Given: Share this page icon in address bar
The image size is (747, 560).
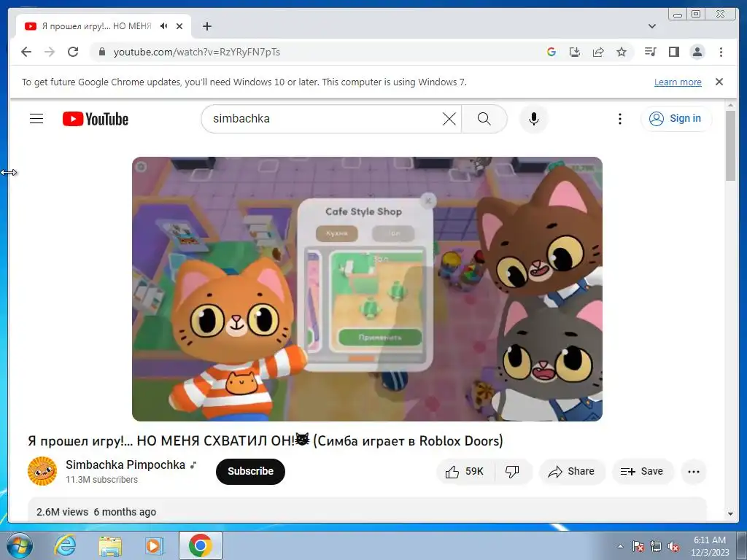Looking at the screenshot, I should (598, 52).
